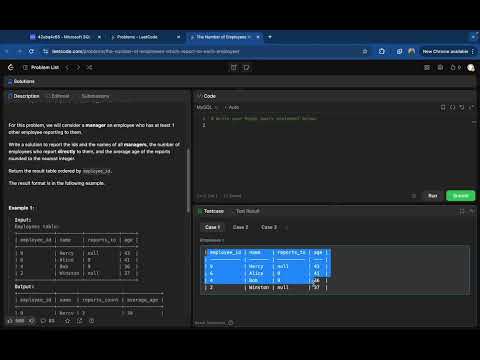Click the Run button
Screen dimensions: 480x360
[433, 196]
